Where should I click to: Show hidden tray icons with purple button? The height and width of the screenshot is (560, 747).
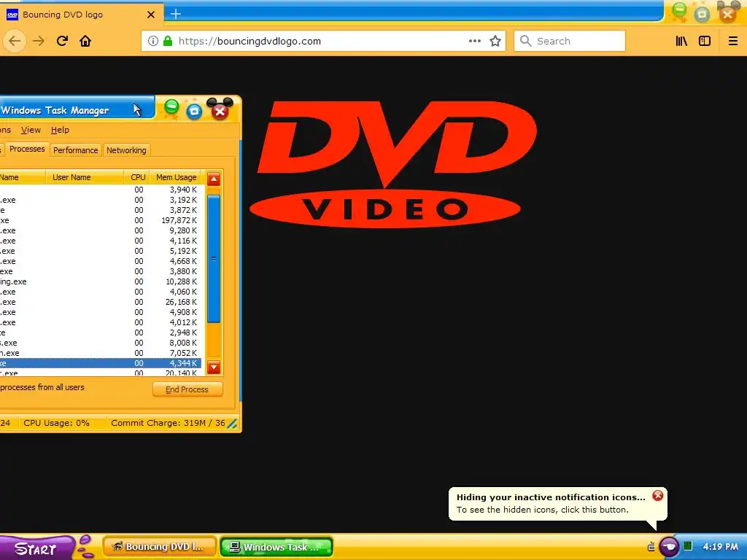[x=669, y=546]
